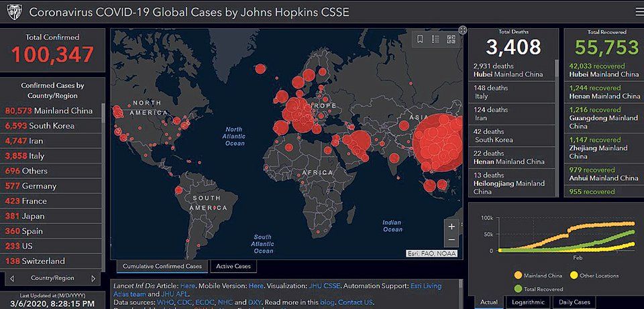The width and height of the screenshot is (644, 309).
Task: Zoom out on the map with minus
Action: [451, 240]
